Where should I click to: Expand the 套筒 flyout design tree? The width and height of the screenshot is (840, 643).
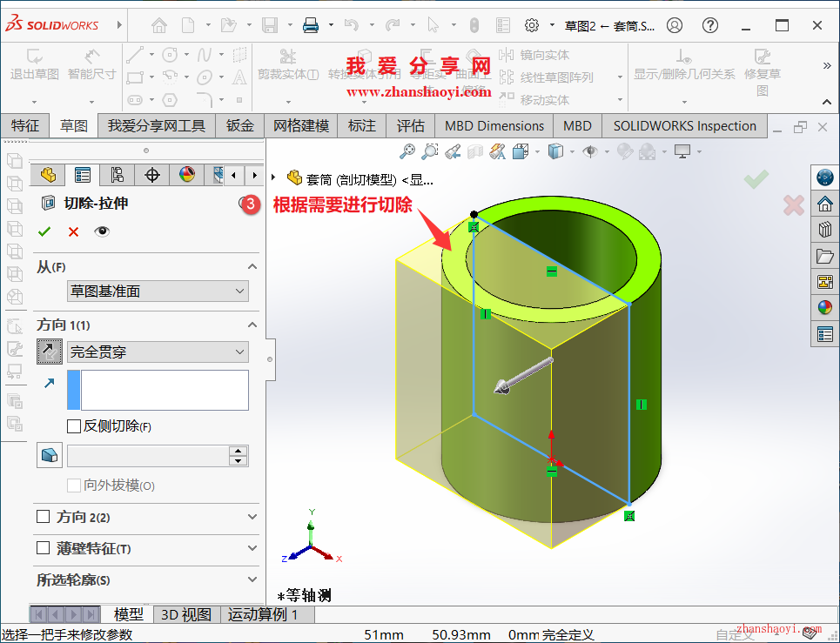click(274, 177)
